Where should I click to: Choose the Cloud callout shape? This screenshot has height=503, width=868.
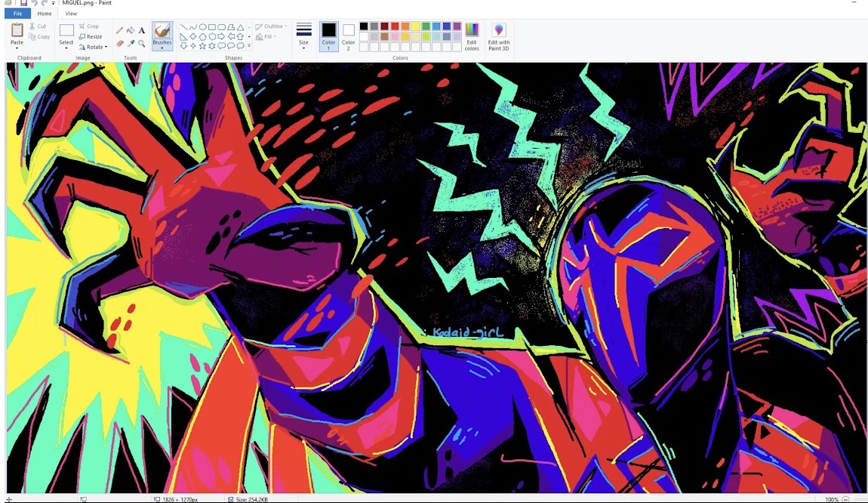tap(240, 46)
